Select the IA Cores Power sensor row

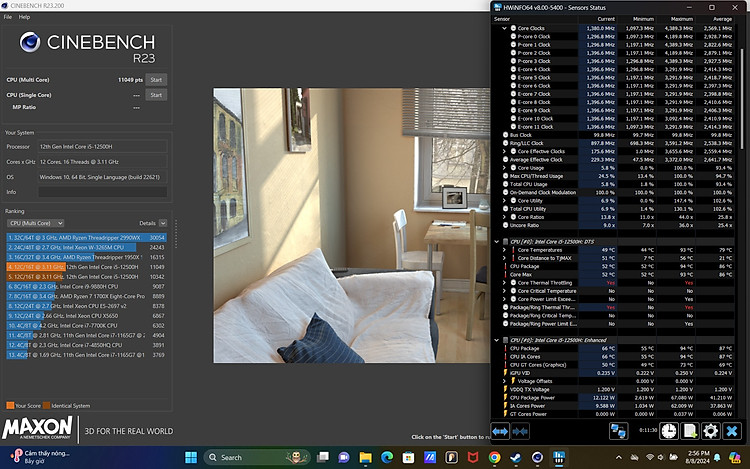coord(615,406)
